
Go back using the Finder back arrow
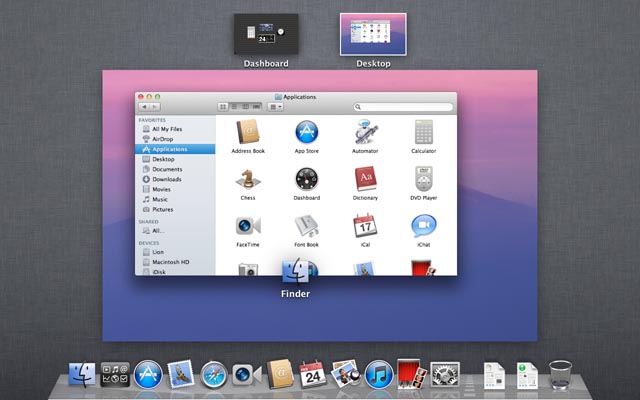click(144, 107)
